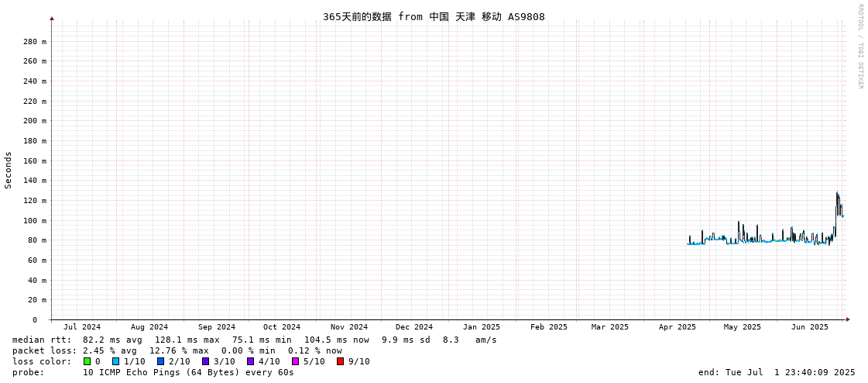Click the 220 m y-axis value

(34, 101)
